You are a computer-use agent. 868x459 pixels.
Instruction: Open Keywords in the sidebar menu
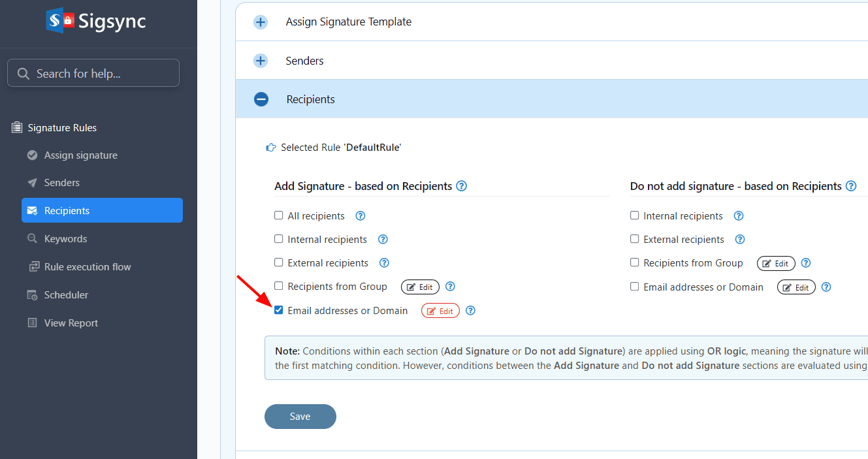click(65, 239)
